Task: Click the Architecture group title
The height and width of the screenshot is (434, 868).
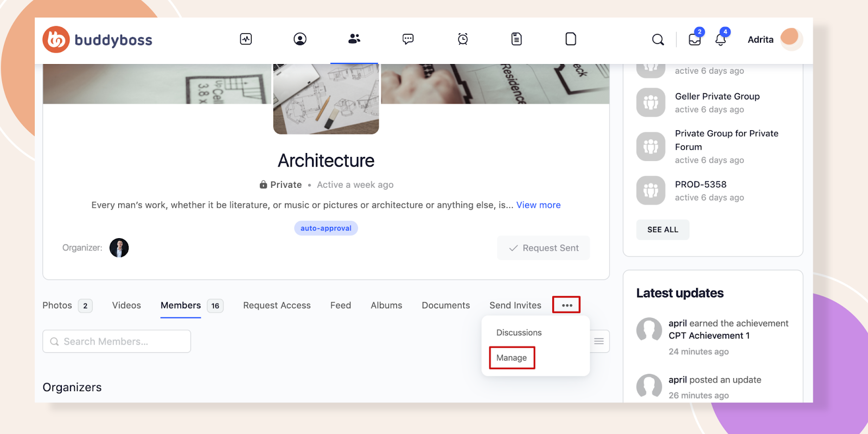Action: click(326, 161)
